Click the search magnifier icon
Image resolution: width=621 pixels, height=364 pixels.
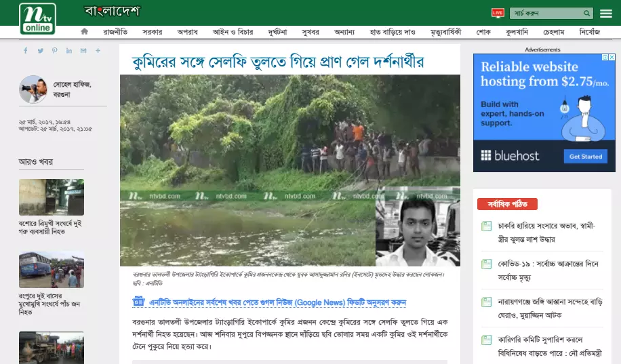pyautogui.click(x=586, y=14)
